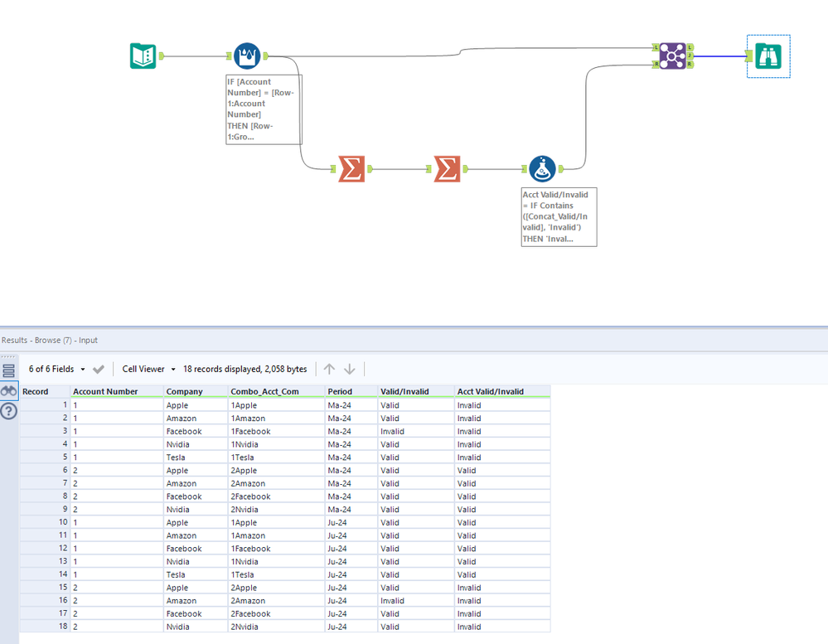This screenshot has height=644, width=828.
Task: Click the Join tool J output anchor
Action: pyautogui.click(x=690, y=56)
